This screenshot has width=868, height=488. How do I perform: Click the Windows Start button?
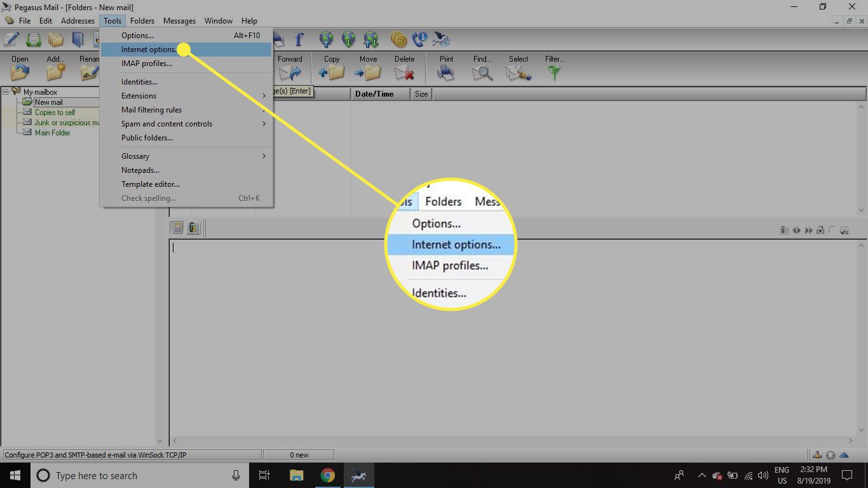point(15,475)
